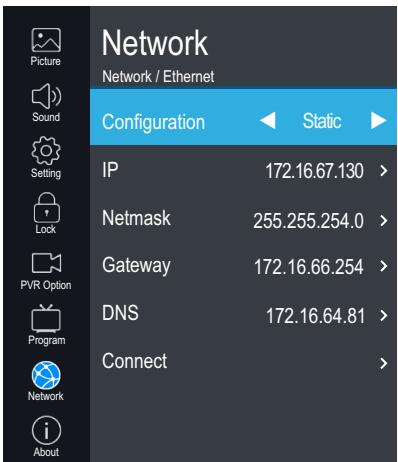Expand the DNS row chevron
Image resolution: width=398 pixels, height=462 pixels.
(x=384, y=315)
